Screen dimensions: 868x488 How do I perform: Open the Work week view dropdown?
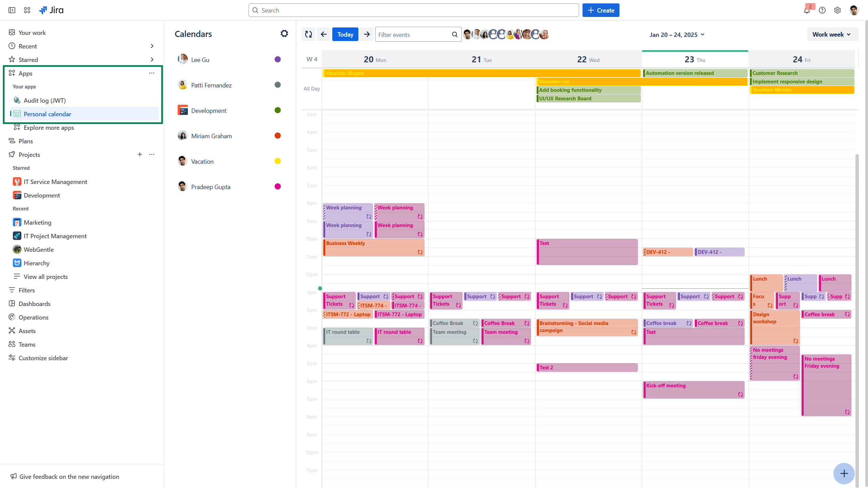pyautogui.click(x=832, y=34)
